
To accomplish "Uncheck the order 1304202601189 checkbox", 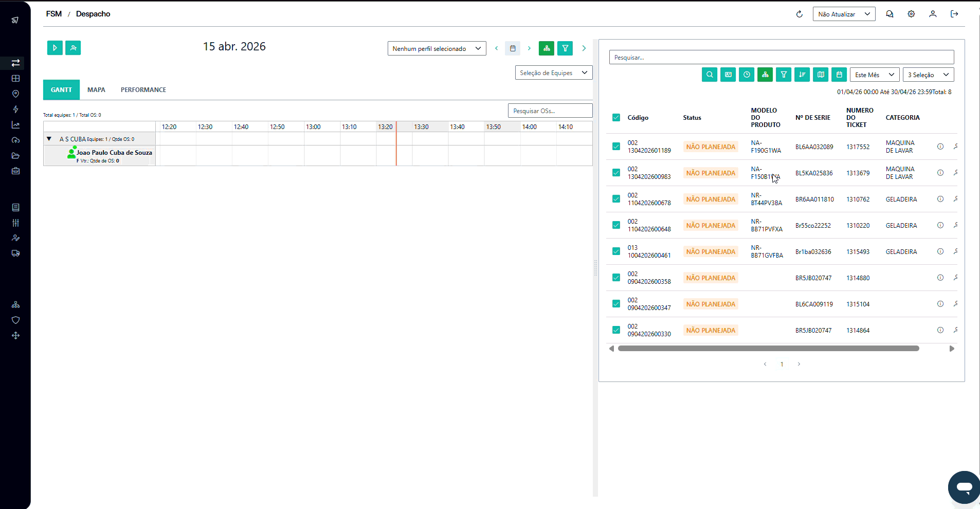I will point(616,147).
